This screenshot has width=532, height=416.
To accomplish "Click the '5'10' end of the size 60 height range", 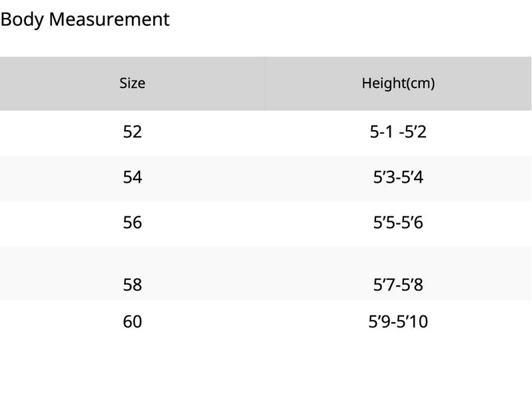I will (x=412, y=322).
